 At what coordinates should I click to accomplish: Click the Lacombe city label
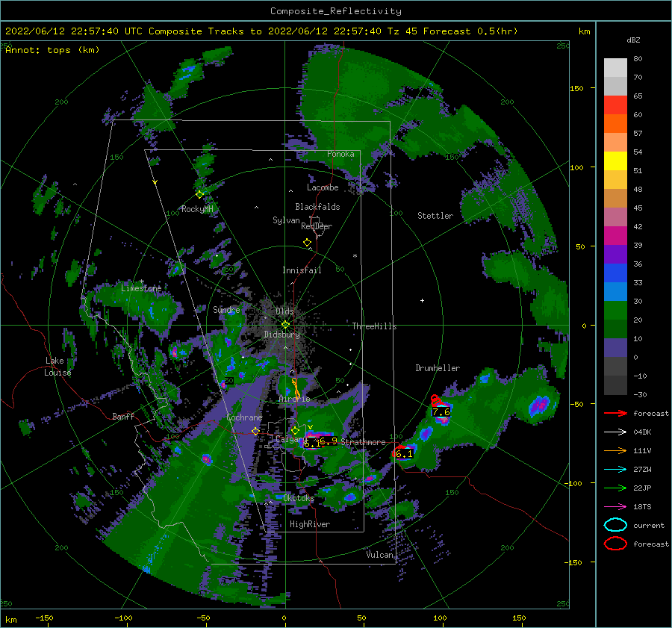[323, 187]
